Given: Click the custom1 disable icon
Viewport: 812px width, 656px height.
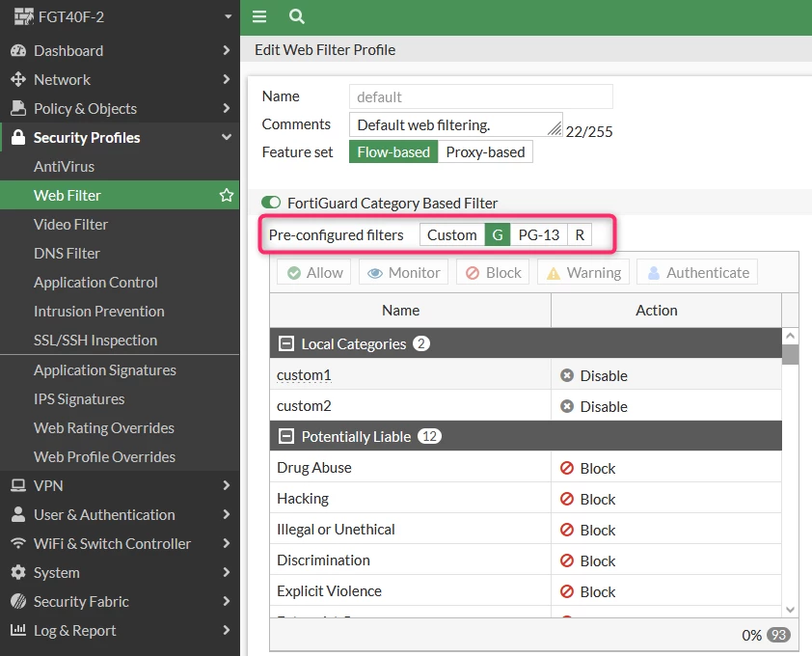Looking at the screenshot, I should pos(567,375).
